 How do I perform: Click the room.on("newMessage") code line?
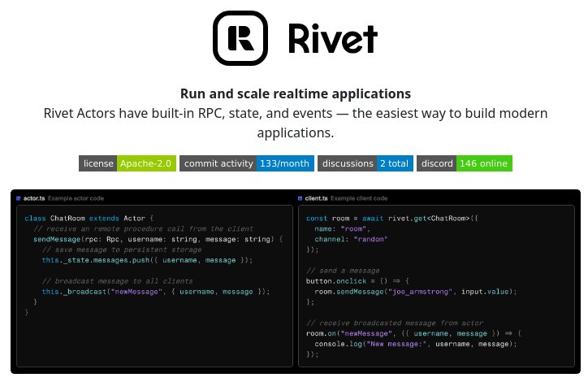click(413, 333)
